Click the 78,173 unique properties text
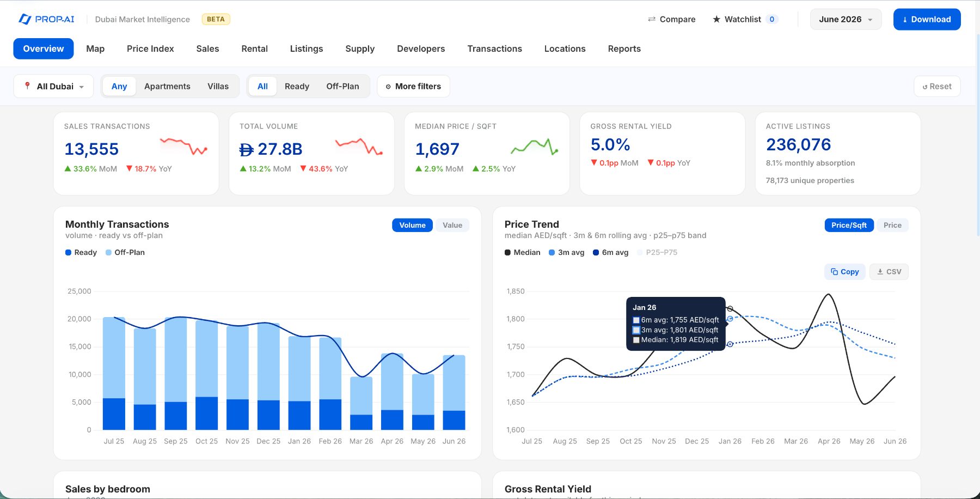The width and height of the screenshot is (980, 499). tap(810, 180)
